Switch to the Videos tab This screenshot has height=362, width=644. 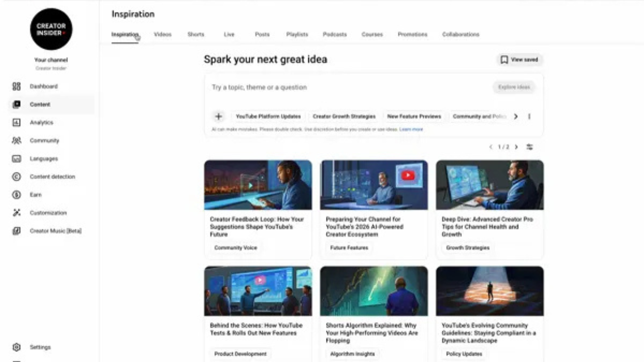point(163,35)
